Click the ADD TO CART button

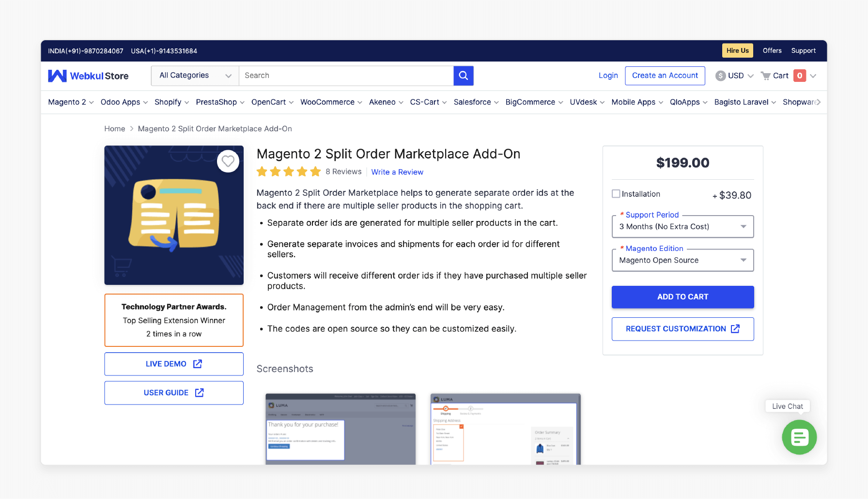[682, 297]
